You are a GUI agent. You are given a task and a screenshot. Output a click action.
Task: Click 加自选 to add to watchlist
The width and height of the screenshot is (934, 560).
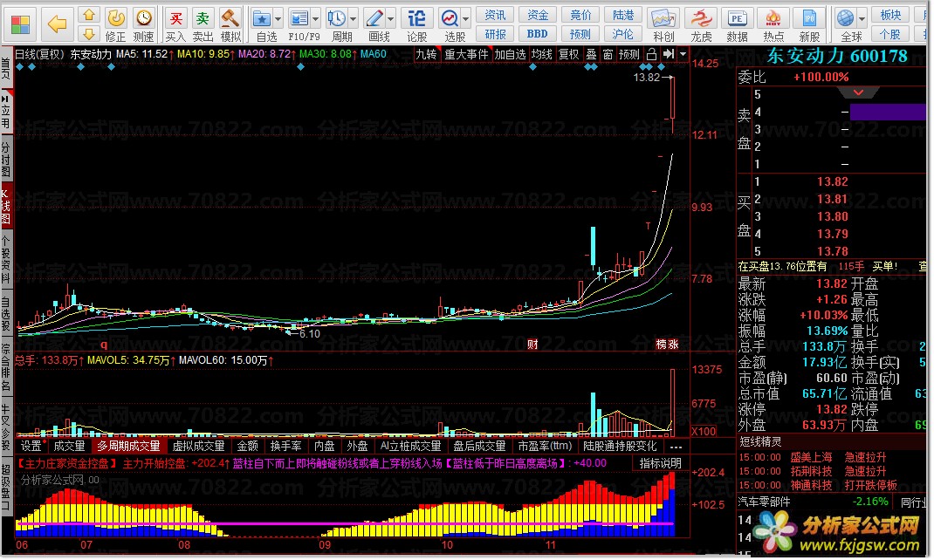click(x=511, y=55)
